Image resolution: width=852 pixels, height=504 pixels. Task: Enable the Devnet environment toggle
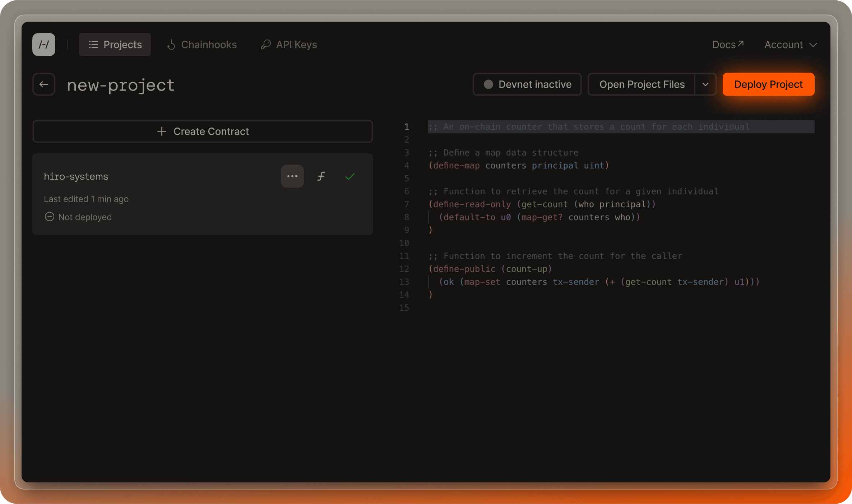527,84
